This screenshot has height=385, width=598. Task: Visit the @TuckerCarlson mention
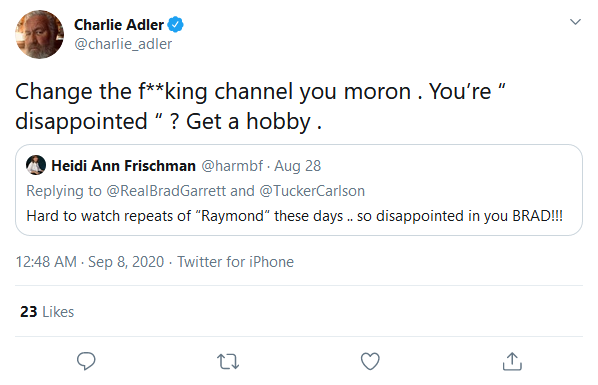click(312, 191)
